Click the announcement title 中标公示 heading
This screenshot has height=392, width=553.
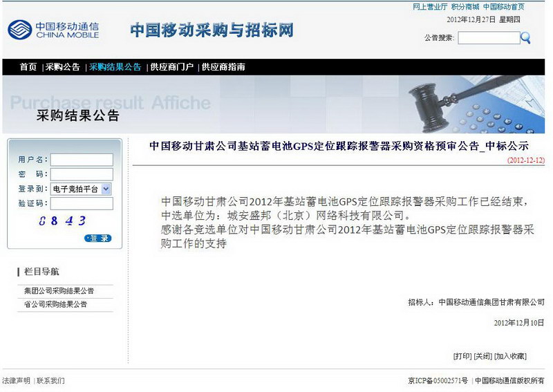point(339,146)
